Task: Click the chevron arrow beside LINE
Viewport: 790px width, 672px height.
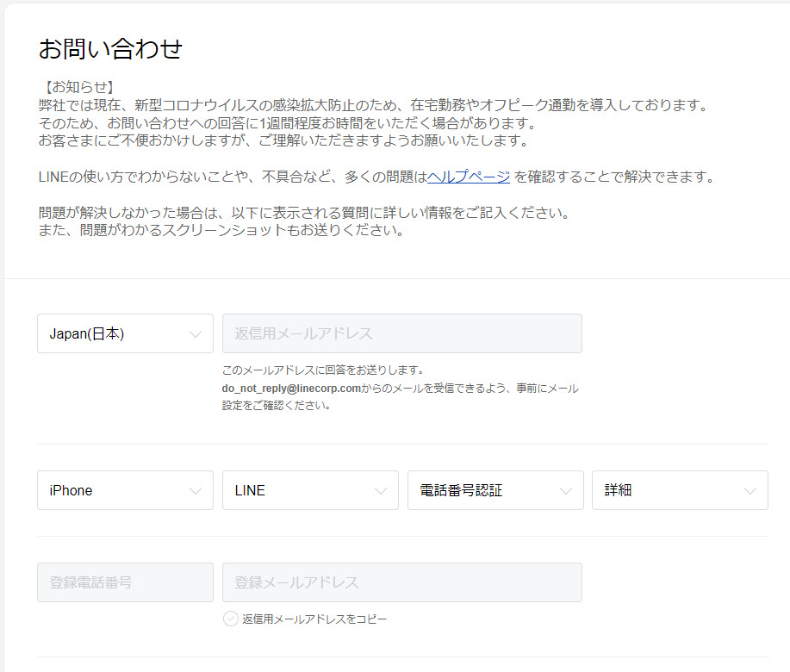Action: [x=381, y=491]
